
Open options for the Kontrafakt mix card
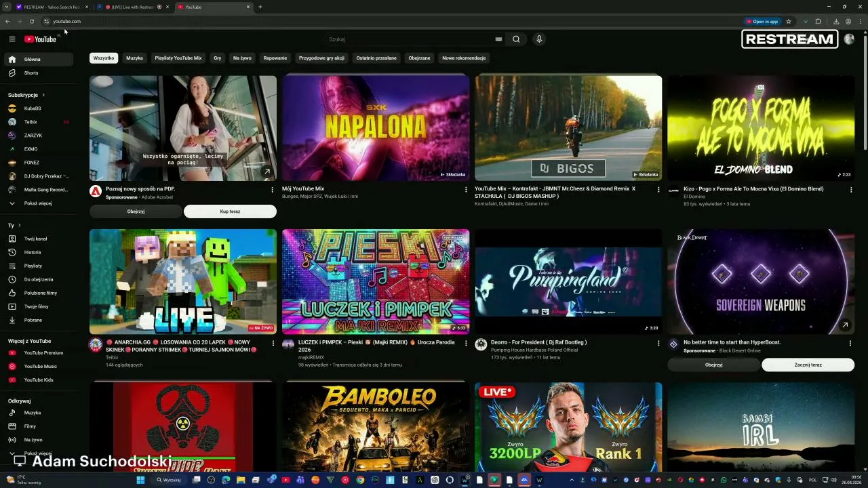[x=658, y=190]
